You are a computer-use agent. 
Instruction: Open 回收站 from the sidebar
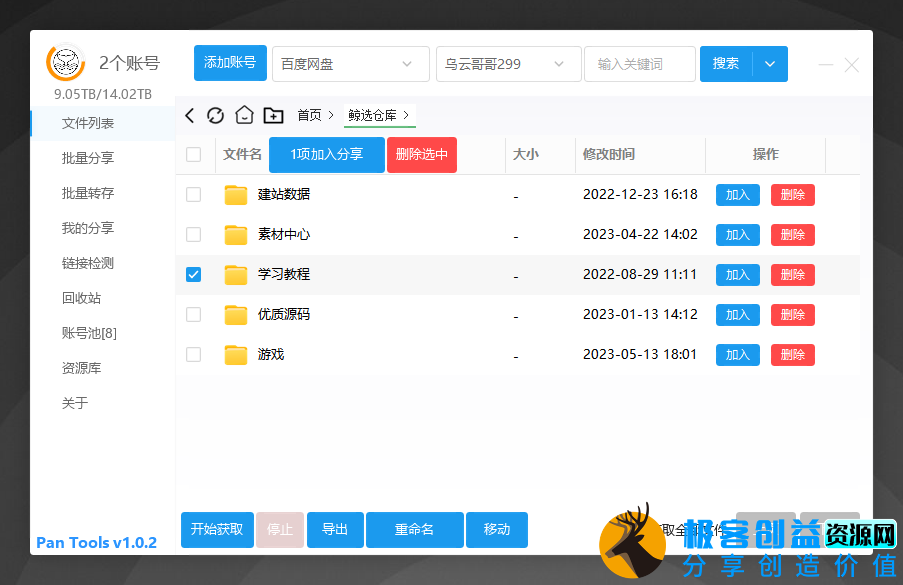81,298
